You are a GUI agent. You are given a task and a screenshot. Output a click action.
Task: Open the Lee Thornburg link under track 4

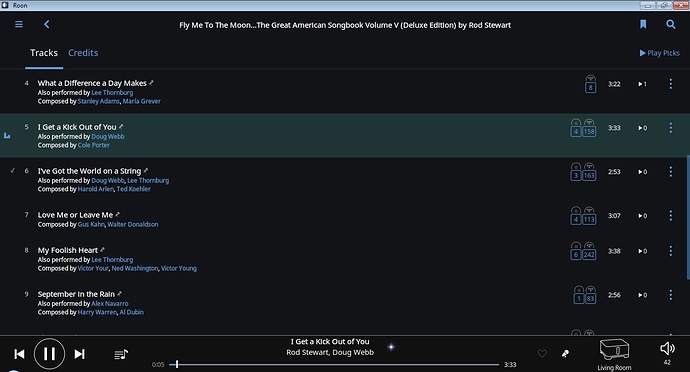coord(112,92)
